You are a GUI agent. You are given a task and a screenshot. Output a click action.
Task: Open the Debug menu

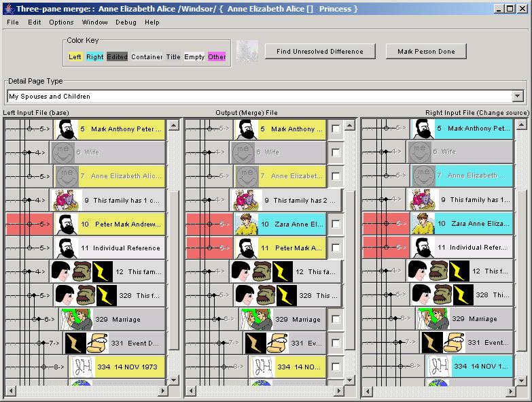tap(126, 22)
